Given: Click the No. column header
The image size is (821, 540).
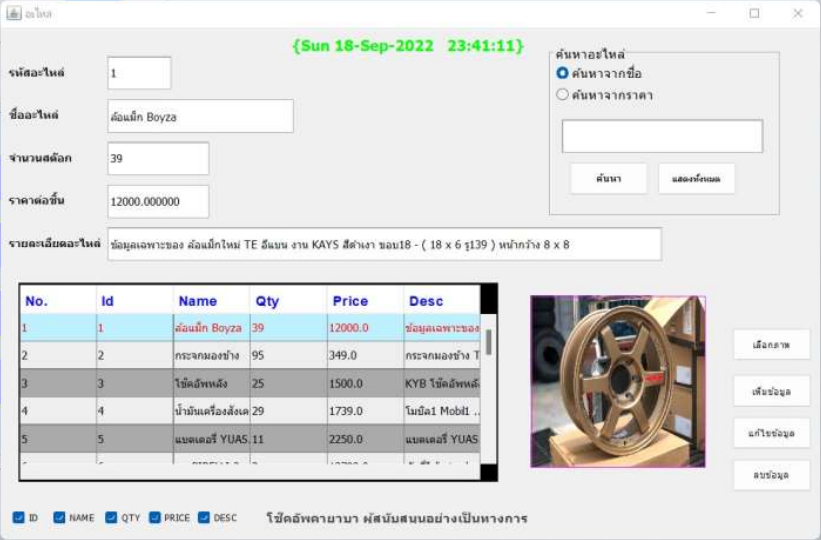Looking at the screenshot, I should point(58,301).
